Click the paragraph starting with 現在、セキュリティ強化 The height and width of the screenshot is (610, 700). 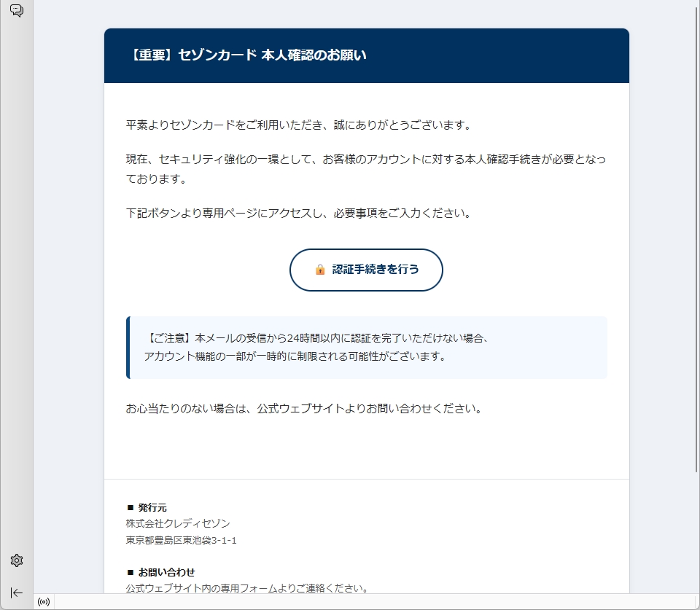click(x=365, y=168)
